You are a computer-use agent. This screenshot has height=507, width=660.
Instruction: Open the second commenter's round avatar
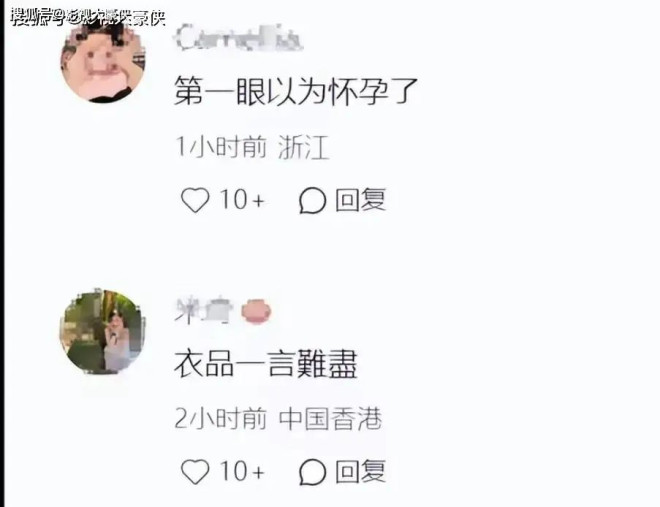[103, 332]
